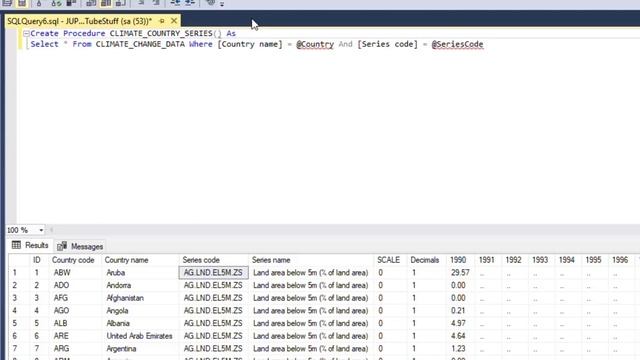Click the 1994 column header
The width and height of the screenshot is (640, 360).
tap(567, 260)
